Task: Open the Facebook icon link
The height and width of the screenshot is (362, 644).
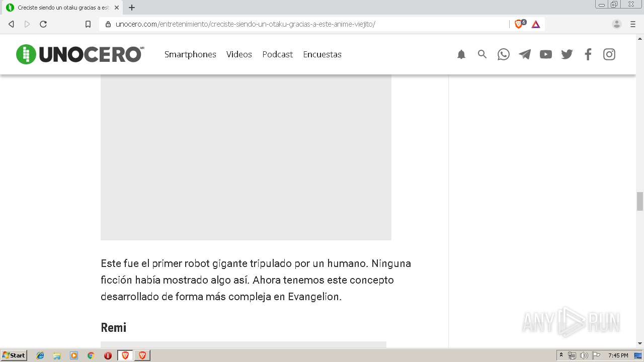Action: 588,54
